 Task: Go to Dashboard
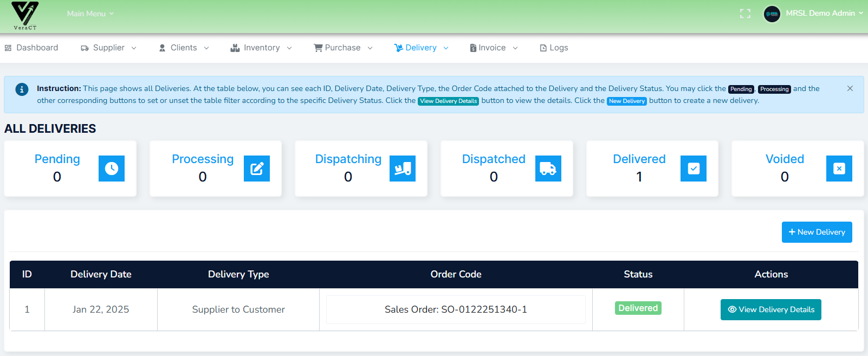(x=31, y=48)
